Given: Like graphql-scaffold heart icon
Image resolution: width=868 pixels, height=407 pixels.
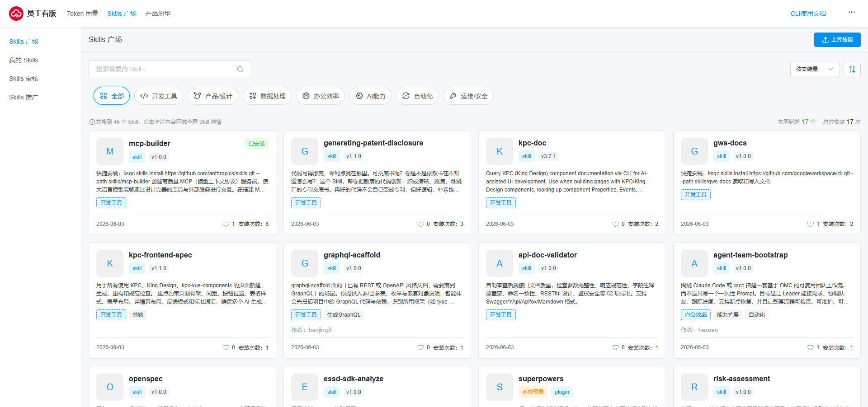Looking at the screenshot, I should [x=421, y=348].
